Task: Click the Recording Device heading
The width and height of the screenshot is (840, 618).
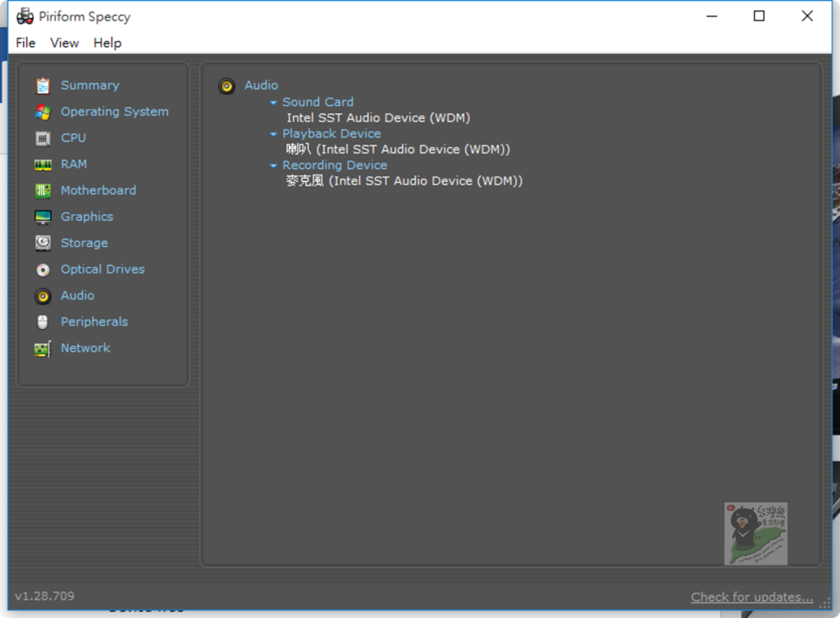Action: [335, 165]
